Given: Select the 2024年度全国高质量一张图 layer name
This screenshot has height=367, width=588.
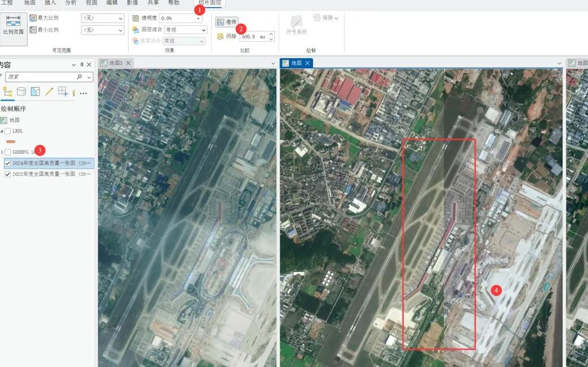Looking at the screenshot, I should tap(52, 163).
